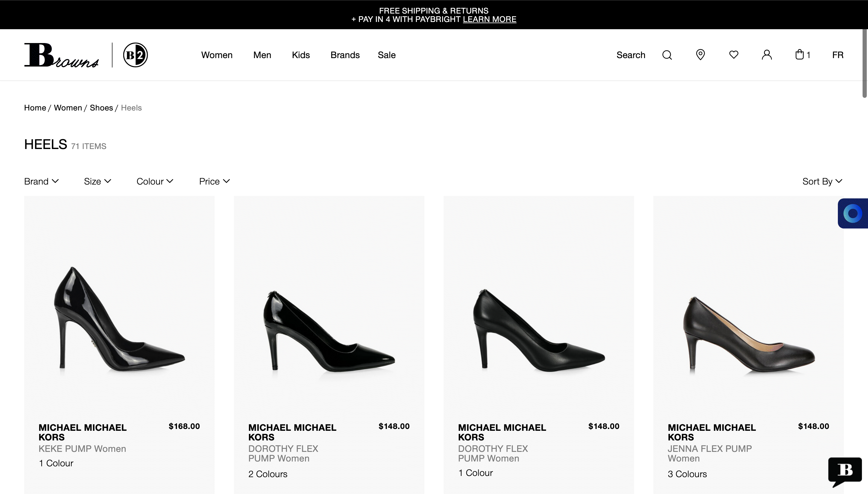Click the B2 round logo
Image resolution: width=868 pixels, height=494 pixels.
(x=135, y=55)
